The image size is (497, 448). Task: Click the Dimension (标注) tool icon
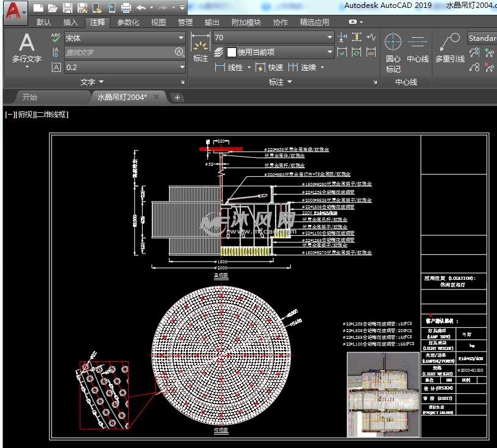[x=201, y=49]
